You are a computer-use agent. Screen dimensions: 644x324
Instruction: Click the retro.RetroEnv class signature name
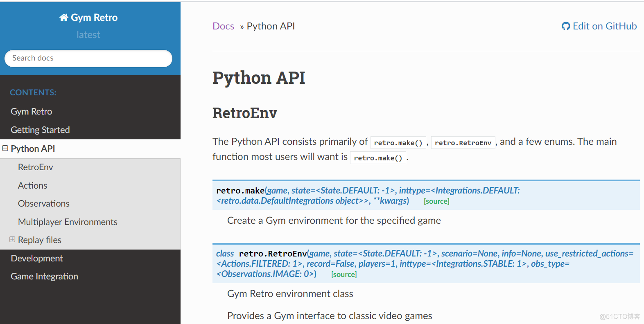coord(273,254)
